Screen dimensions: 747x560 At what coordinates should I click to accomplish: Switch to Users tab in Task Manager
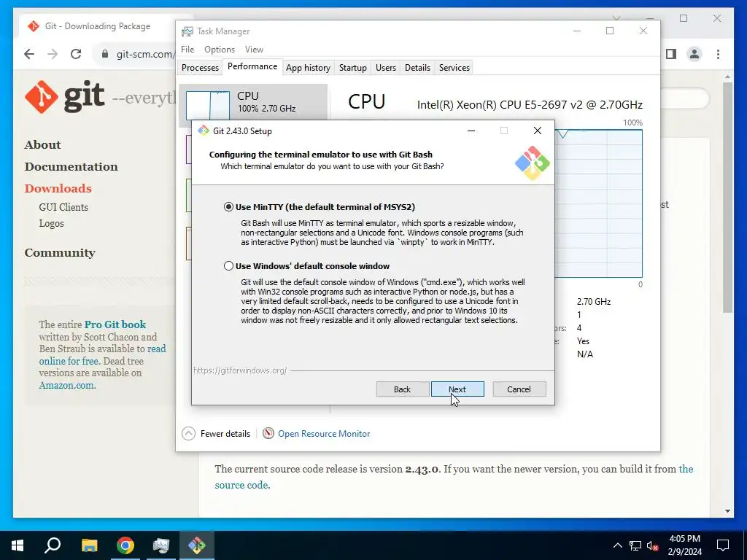pos(385,68)
